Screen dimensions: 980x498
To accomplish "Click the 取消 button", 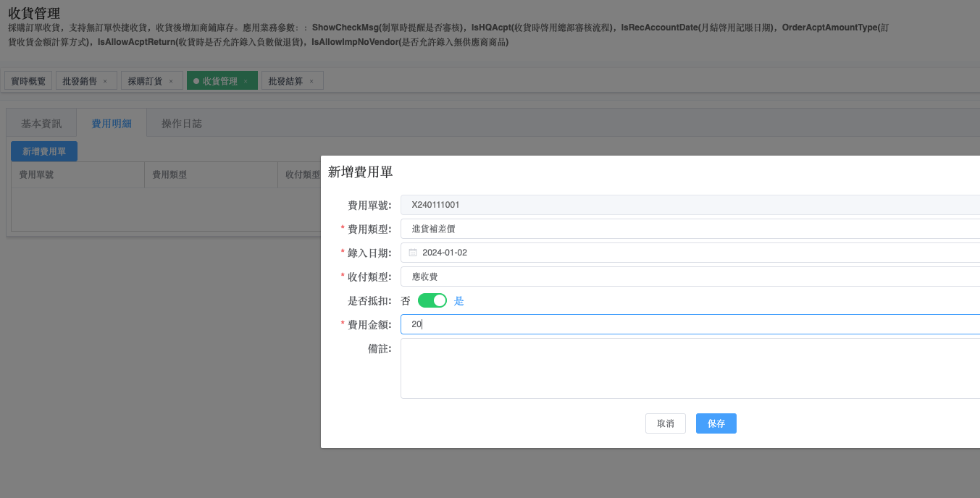I will pyautogui.click(x=665, y=423).
